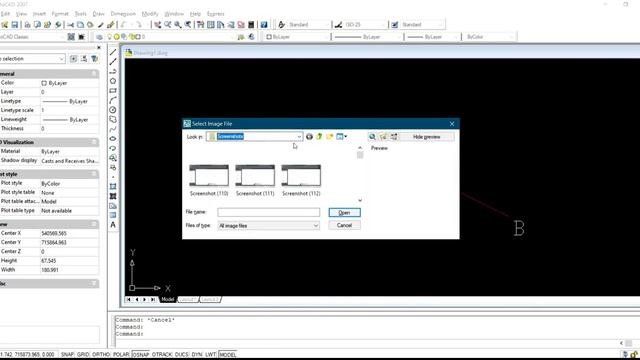The width and height of the screenshot is (640, 360).
Task: Go back using dialog's Back icon
Action: (309, 137)
